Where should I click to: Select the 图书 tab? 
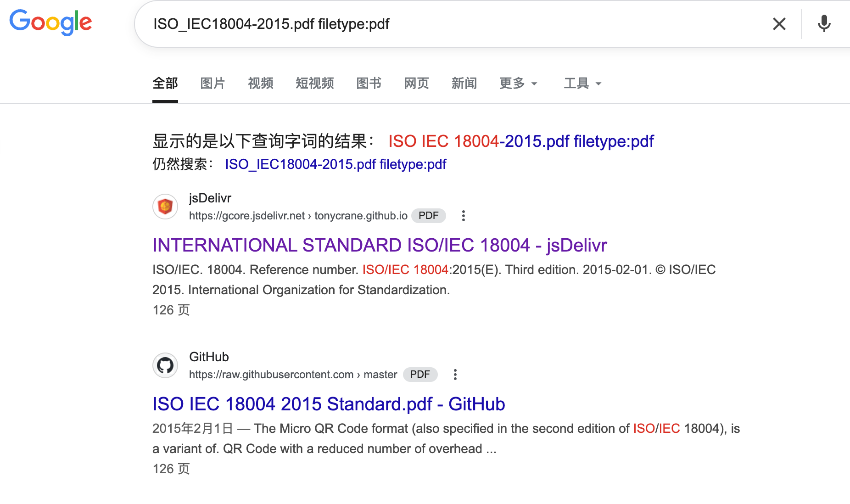tap(369, 83)
